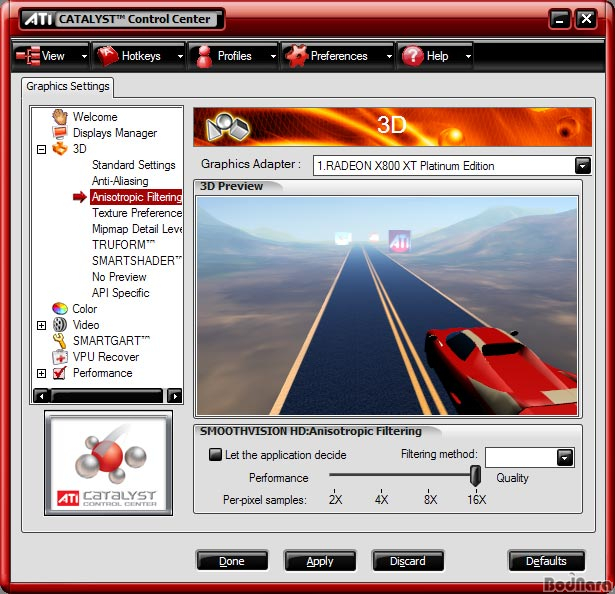Click the 3D Preview road image

click(x=387, y=306)
